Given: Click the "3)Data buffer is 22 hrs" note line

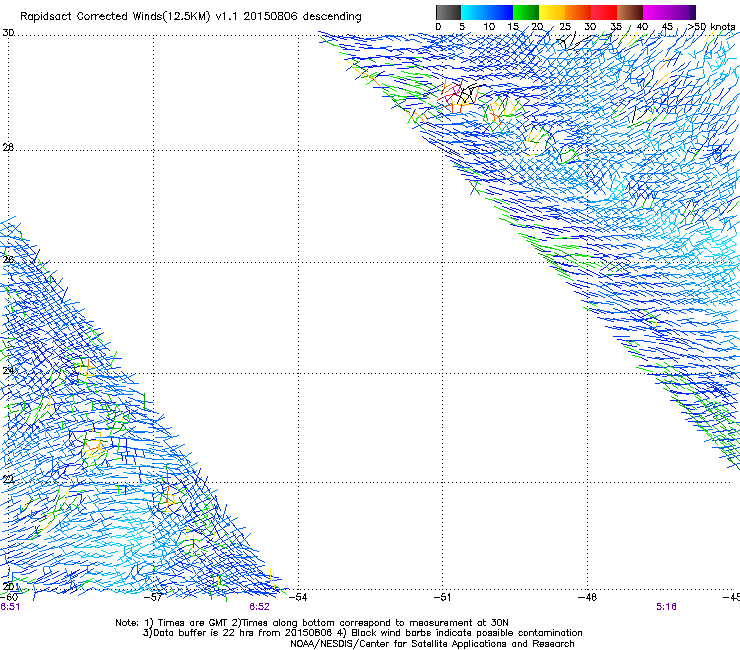Looking at the screenshot, I should coord(362,633).
